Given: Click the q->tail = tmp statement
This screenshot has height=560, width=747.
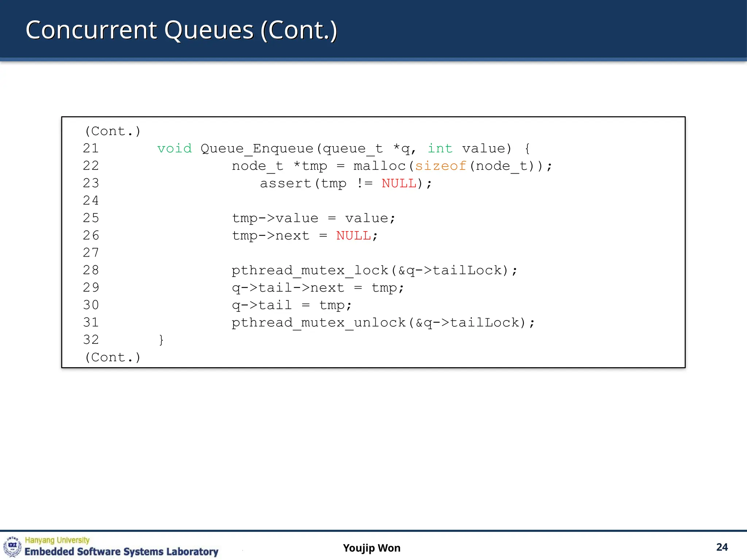Looking at the screenshot, I should [x=292, y=305].
